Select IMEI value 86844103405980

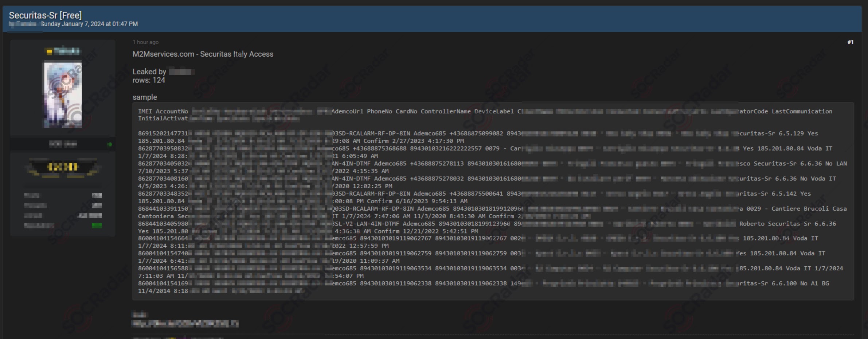click(163, 224)
